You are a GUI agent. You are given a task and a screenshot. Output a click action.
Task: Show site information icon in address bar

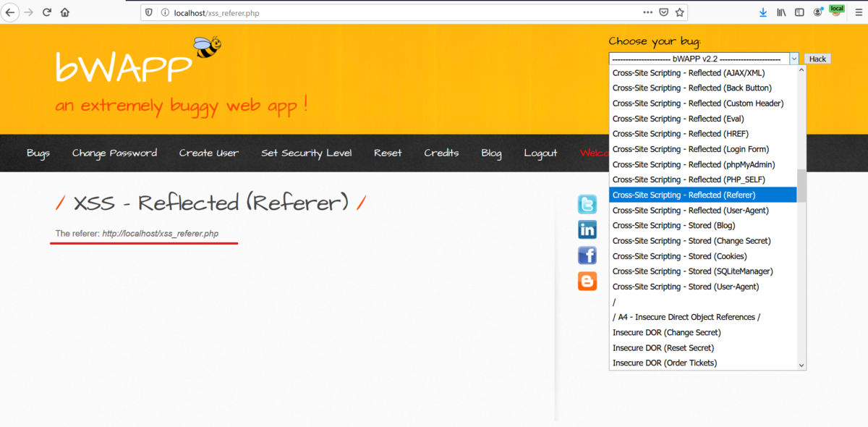[164, 12]
